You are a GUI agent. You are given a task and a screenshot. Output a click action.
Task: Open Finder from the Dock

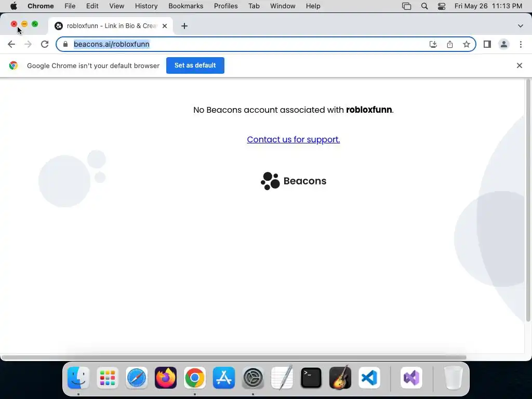coord(78,378)
